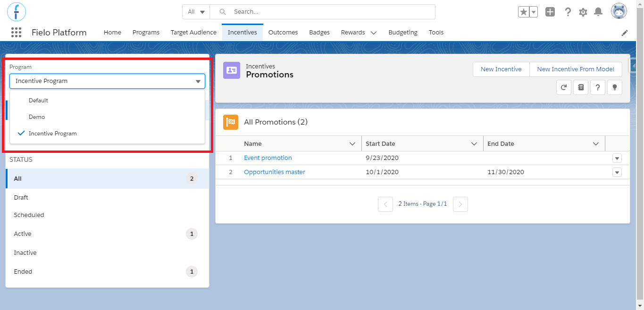Open the user avatar profile menu
Image resolution: width=644 pixels, height=310 pixels.
[619, 11]
